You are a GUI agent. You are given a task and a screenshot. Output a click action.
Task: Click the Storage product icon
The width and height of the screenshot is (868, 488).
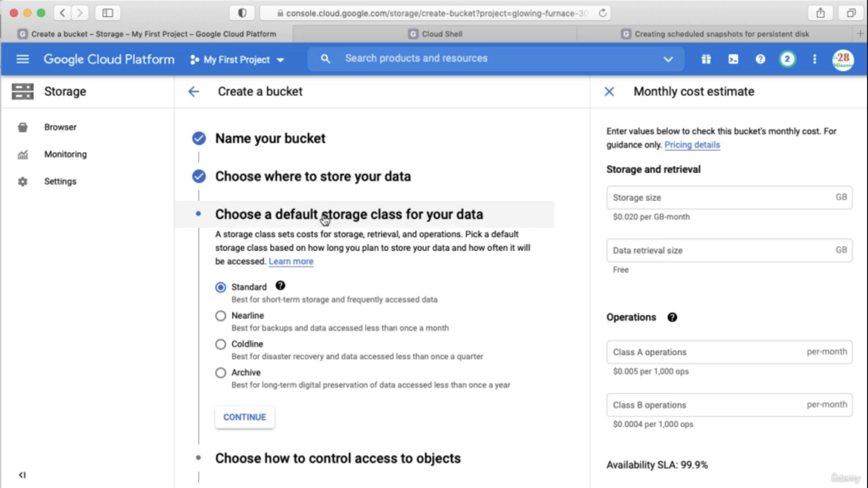(22, 91)
